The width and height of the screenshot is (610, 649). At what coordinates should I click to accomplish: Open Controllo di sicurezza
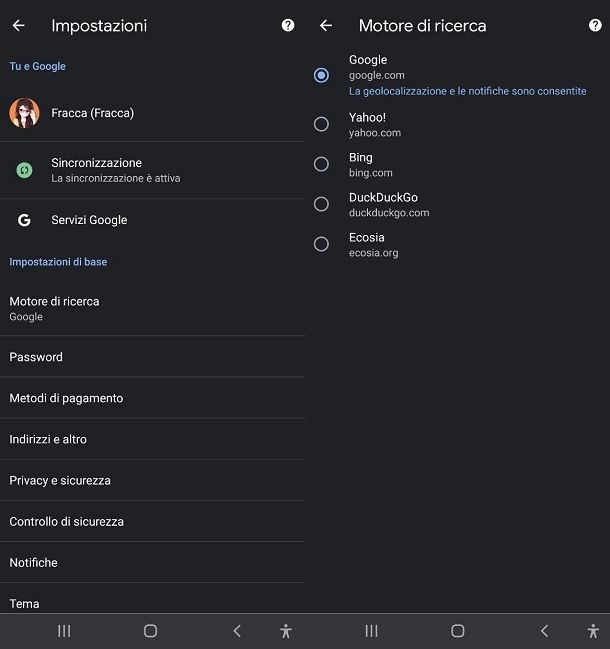pos(152,522)
